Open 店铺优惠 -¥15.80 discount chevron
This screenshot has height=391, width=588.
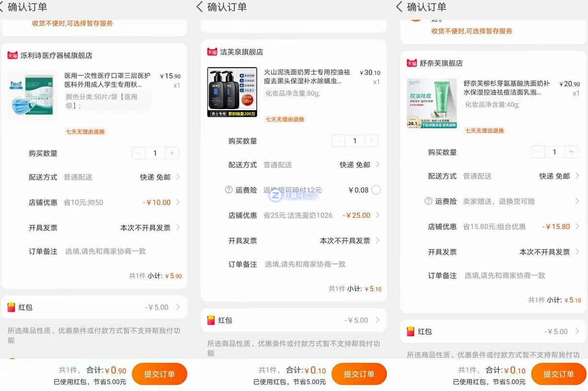tap(577, 226)
